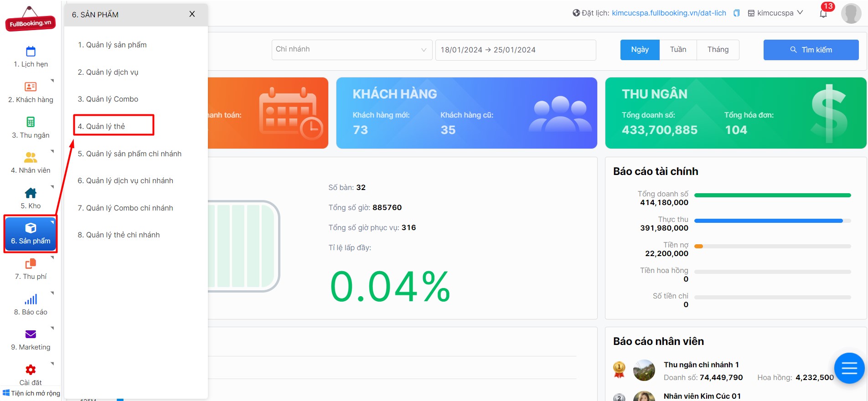Click the date range input field
The image size is (868, 401).
pos(515,50)
